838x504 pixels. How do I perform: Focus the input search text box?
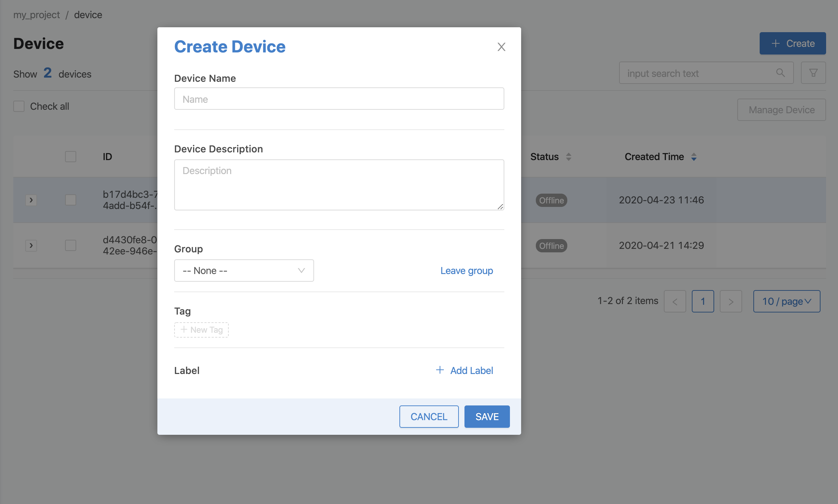(706, 73)
